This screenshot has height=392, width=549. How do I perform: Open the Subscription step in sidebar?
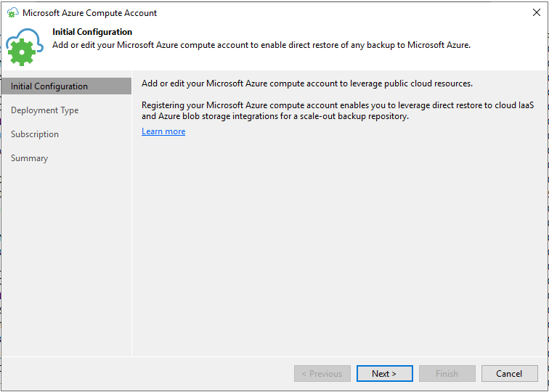coord(35,134)
